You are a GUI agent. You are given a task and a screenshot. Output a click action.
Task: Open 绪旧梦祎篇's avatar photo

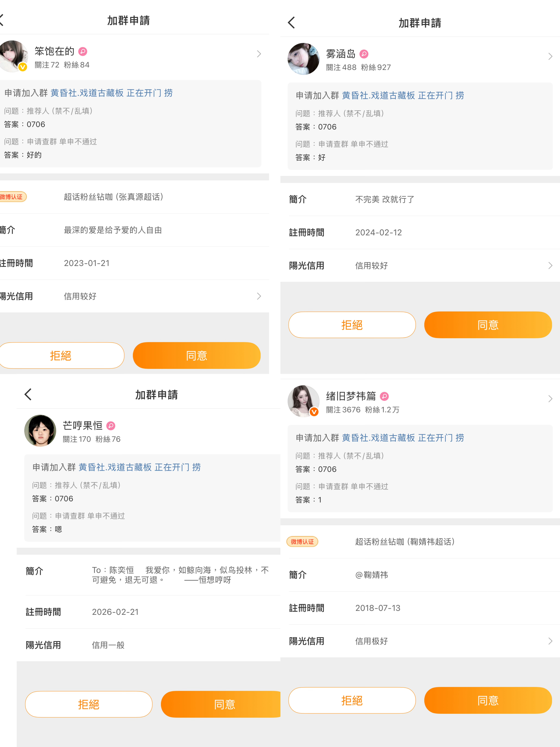[x=303, y=401]
